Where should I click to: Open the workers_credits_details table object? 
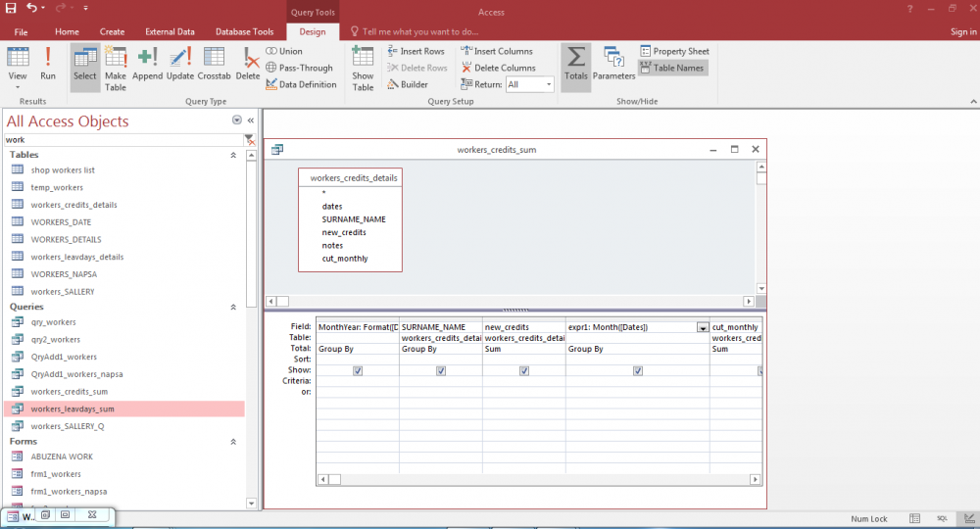point(73,205)
